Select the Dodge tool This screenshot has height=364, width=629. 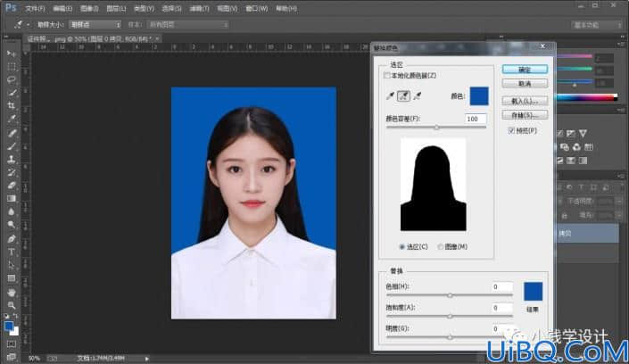(12, 225)
